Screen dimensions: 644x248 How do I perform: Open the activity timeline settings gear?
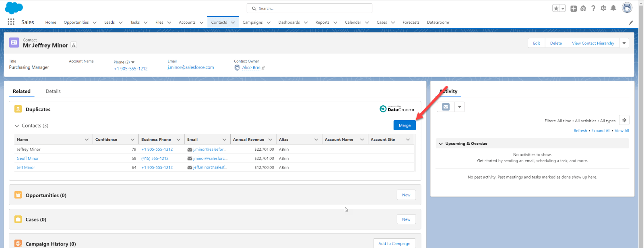click(624, 120)
